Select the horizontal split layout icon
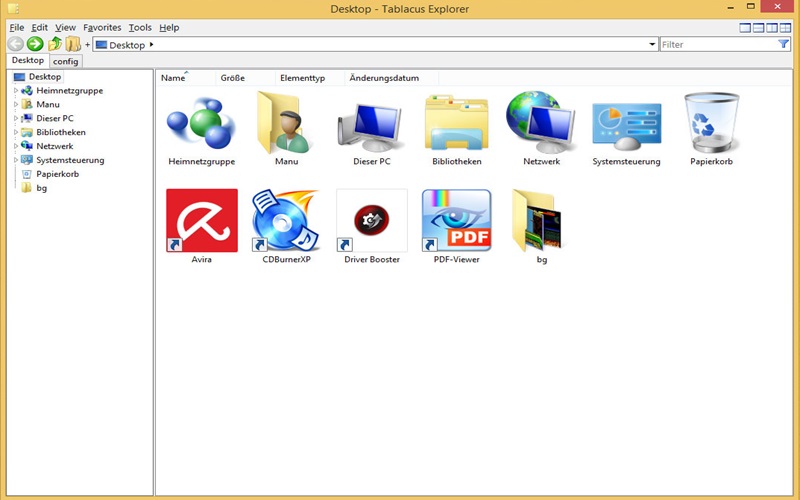The height and width of the screenshot is (500, 800). (x=759, y=28)
